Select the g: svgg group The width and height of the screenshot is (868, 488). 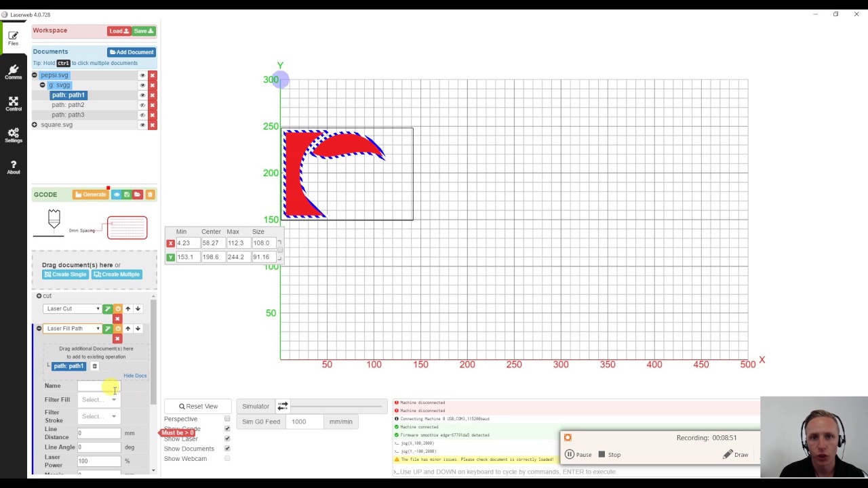pos(60,85)
